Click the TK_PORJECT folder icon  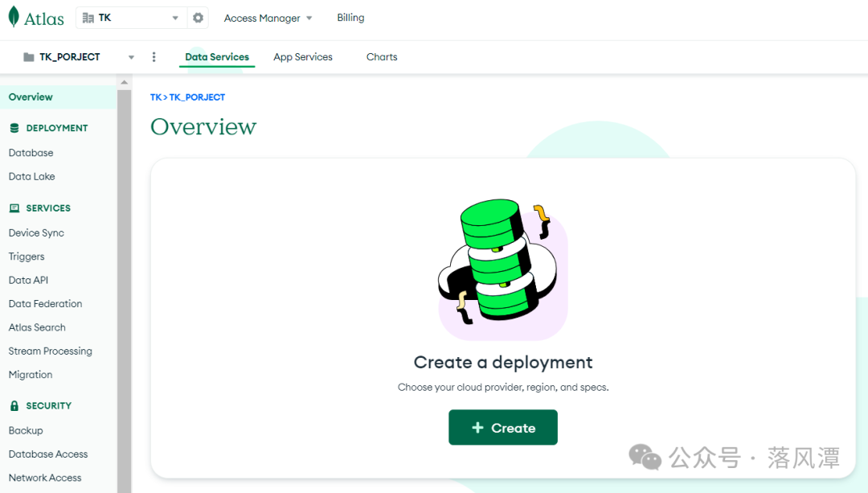[29, 57]
